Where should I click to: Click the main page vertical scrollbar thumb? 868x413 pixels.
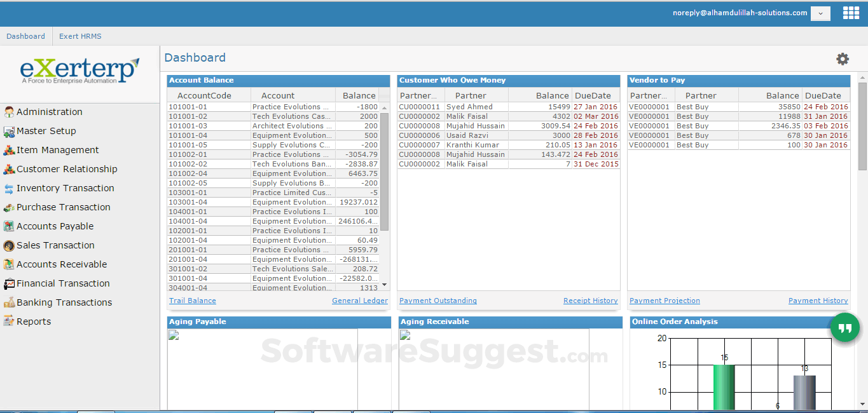(862, 126)
